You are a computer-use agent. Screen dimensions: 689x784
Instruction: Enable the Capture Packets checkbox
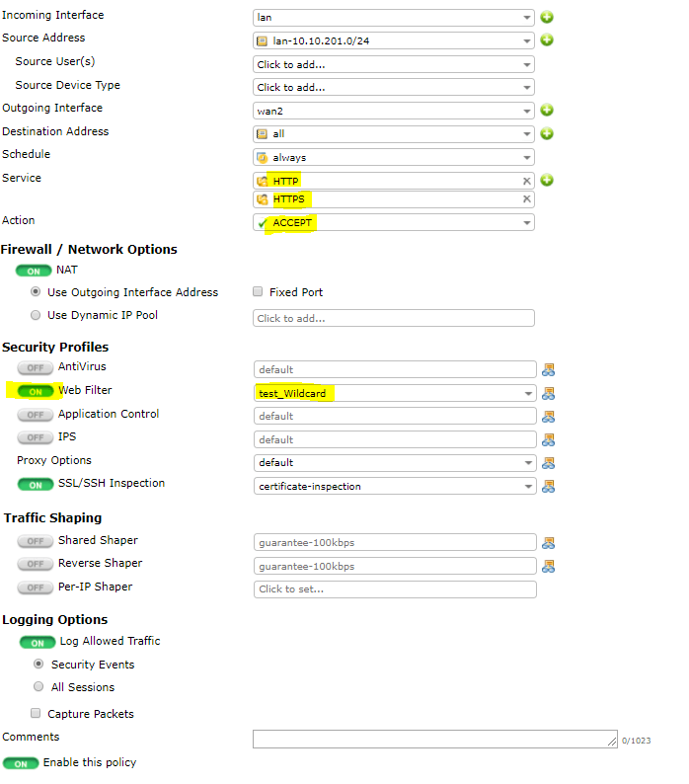[37, 714]
